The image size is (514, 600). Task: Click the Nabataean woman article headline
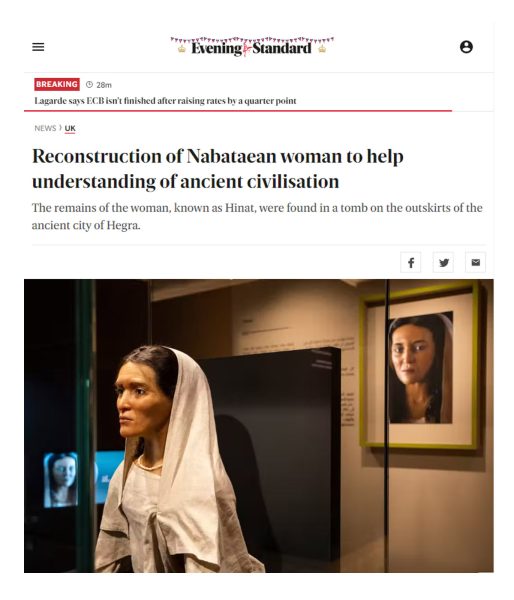[x=218, y=169]
